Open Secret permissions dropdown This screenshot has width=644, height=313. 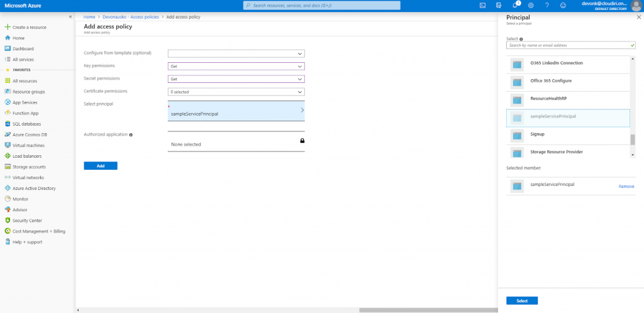pos(236,79)
